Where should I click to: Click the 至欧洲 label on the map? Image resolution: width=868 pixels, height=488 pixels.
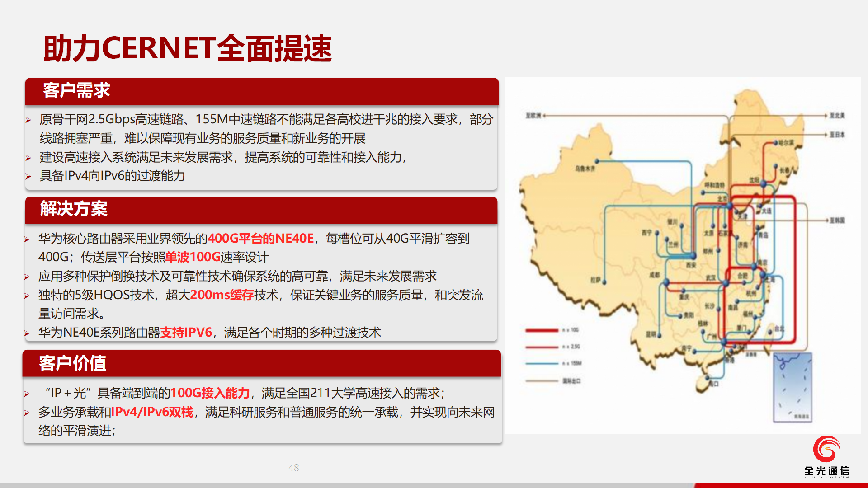533,116
